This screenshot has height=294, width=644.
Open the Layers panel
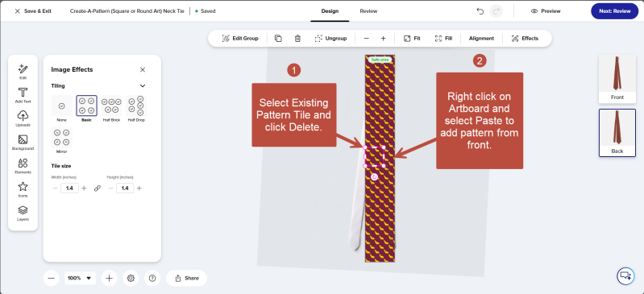point(23,213)
